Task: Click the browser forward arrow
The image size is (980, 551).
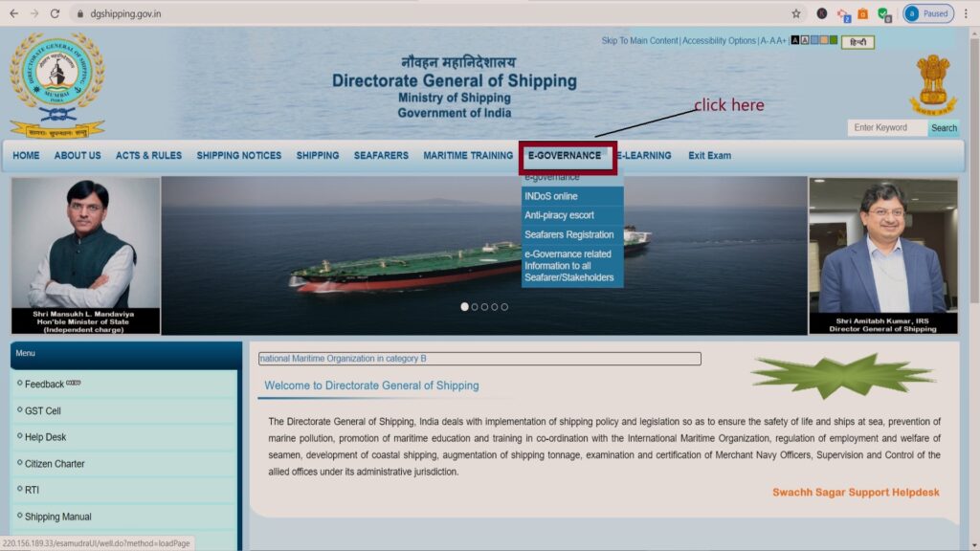Action: [x=34, y=13]
